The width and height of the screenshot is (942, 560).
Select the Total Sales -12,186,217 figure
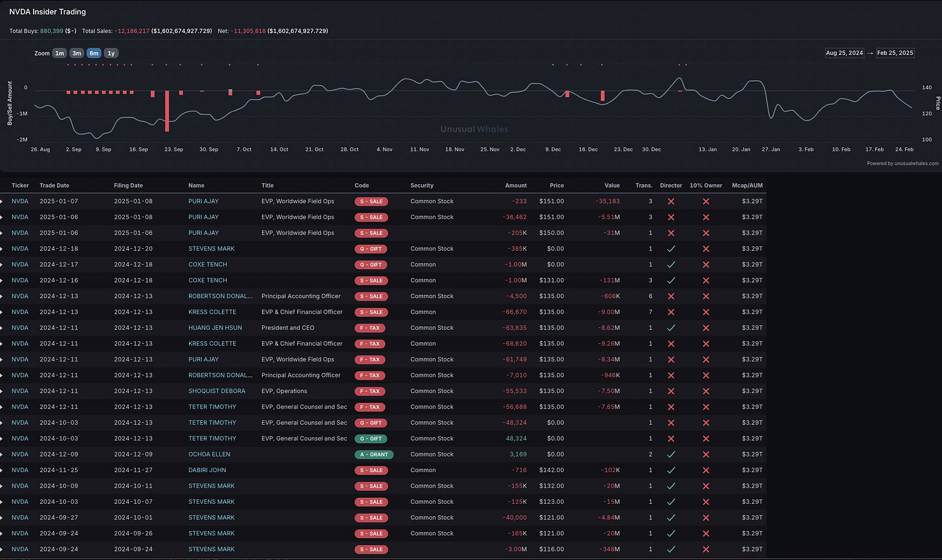(132, 30)
